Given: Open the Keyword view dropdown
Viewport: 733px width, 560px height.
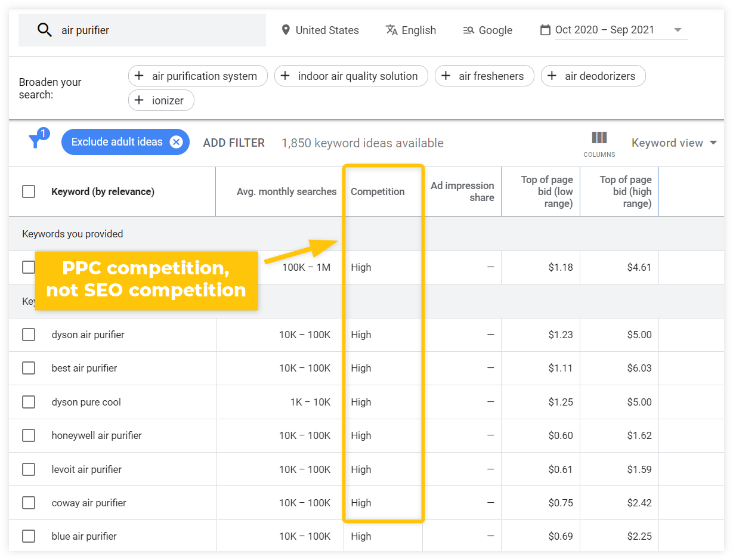Looking at the screenshot, I should point(674,143).
